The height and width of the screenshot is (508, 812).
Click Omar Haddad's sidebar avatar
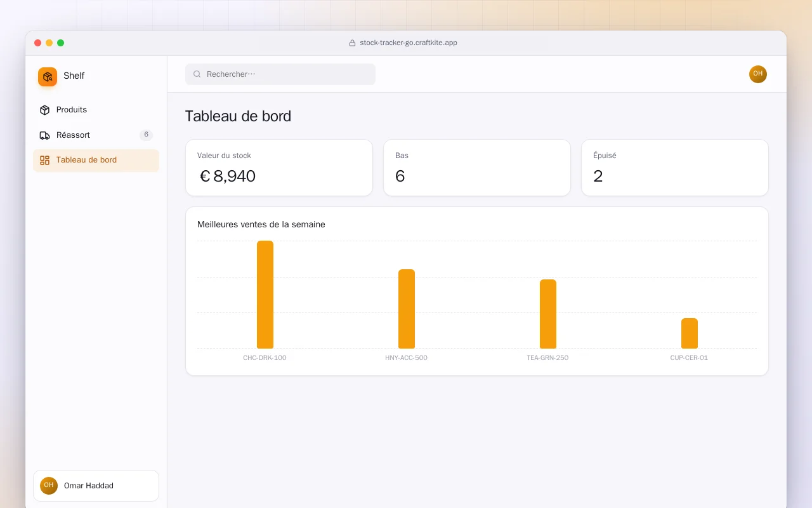point(49,486)
